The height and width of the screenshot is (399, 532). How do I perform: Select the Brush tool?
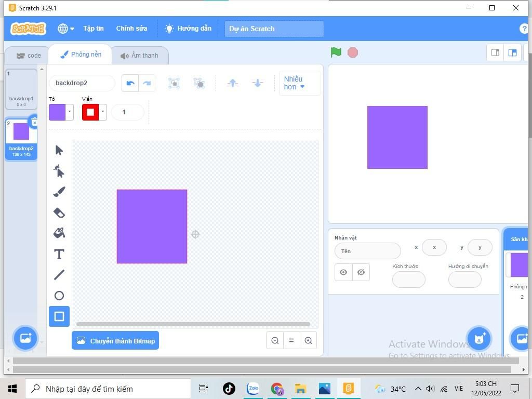coord(59,192)
